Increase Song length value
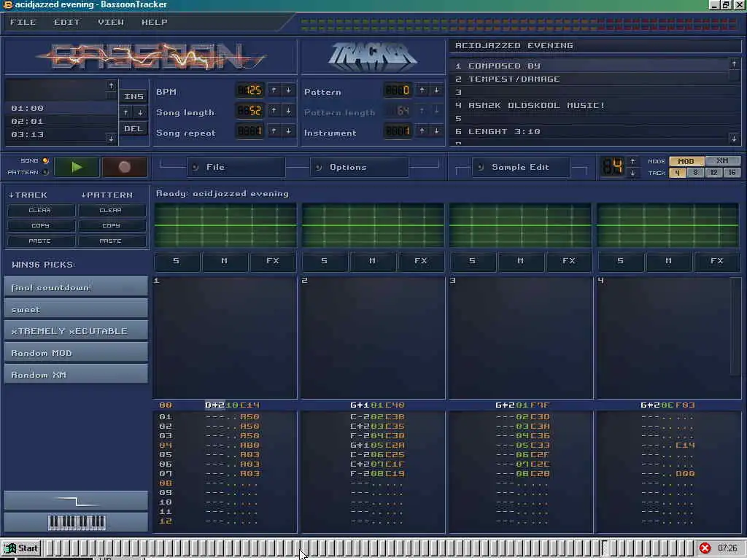 (274, 111)
